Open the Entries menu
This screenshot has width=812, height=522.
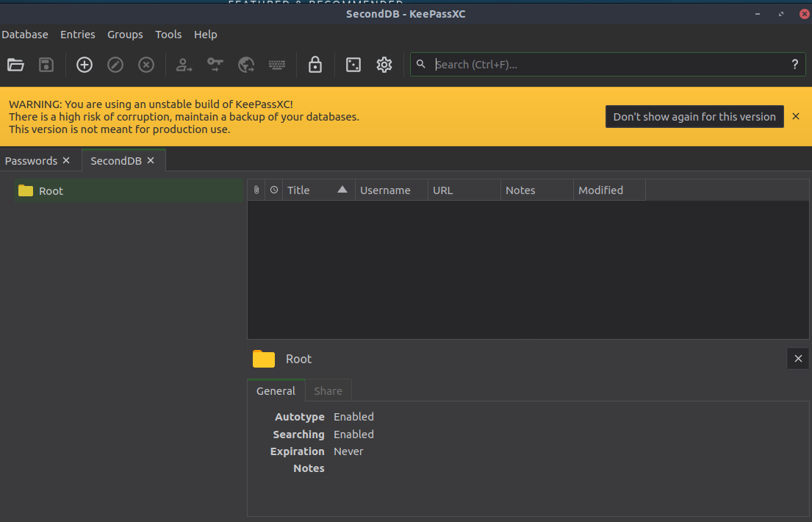78,35
